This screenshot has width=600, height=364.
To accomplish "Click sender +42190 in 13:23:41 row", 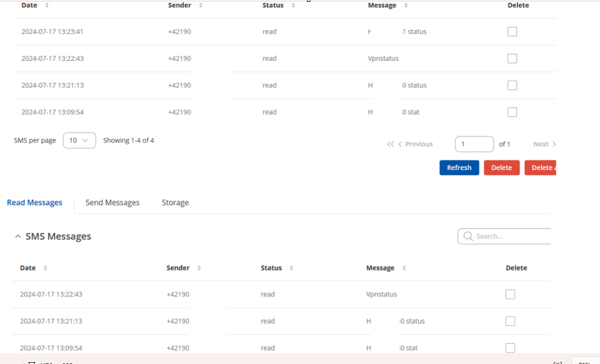I will tap(180, 32).
